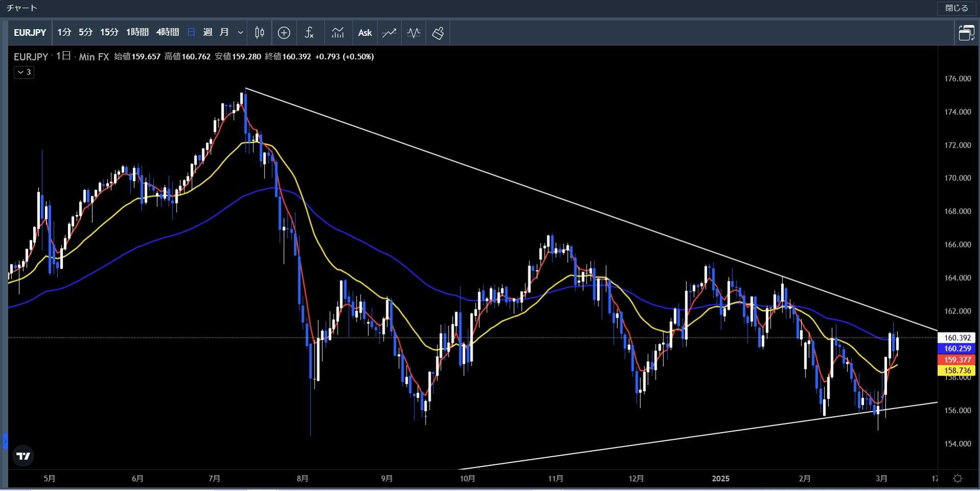Click the EURJPY symbol button
The width and height of the screenshot is (980, 491).
pos(30,33)
